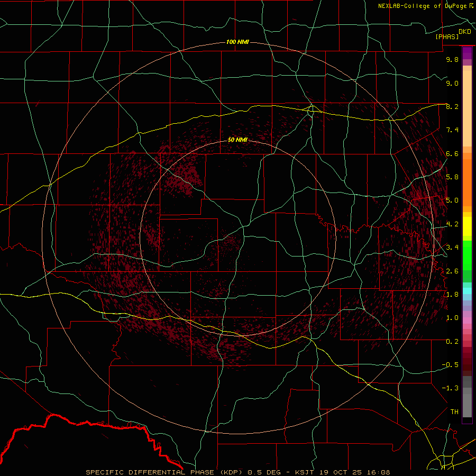Image resolution: width=476 pixels, height=476 pixels.
Task: Pick the cyan color bar segment
Action: click(x=467, y=291)
